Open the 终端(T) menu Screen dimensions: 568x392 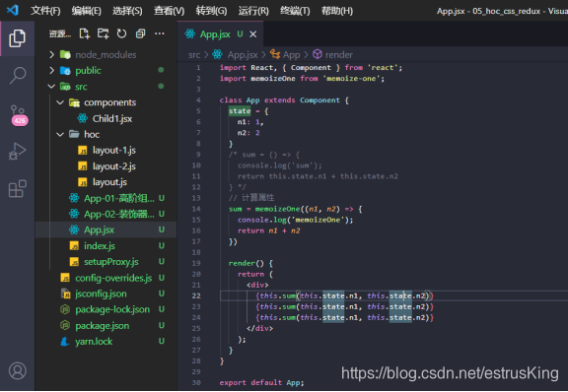(x=295, y=11)
